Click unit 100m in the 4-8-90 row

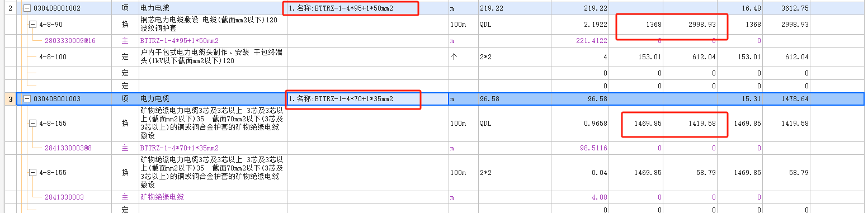(x=457, y=25)
